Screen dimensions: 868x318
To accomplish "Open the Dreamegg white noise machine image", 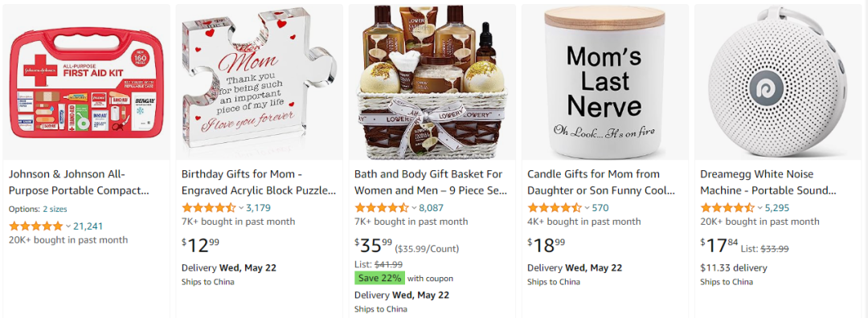I will (778, 83).
